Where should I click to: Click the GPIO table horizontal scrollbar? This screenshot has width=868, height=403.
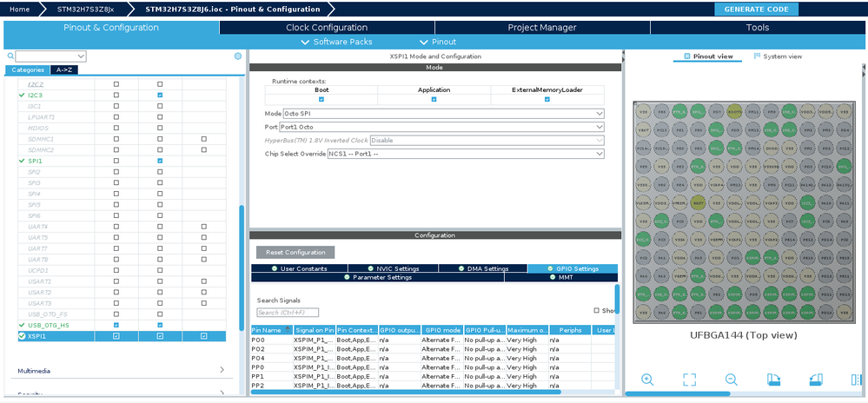(x=406, y=392)
